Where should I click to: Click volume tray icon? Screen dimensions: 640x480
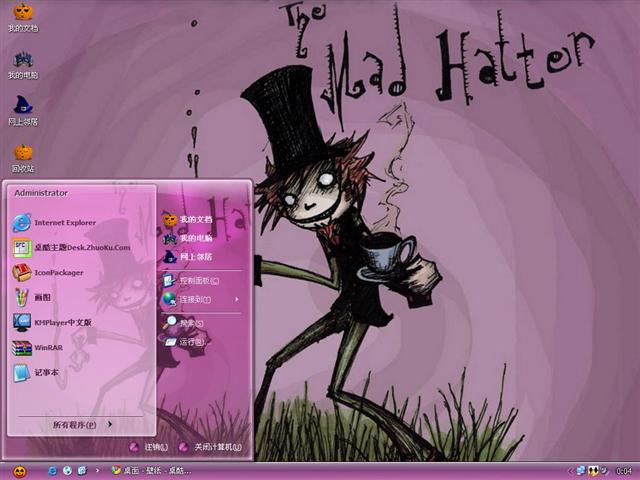click(604, 471)
